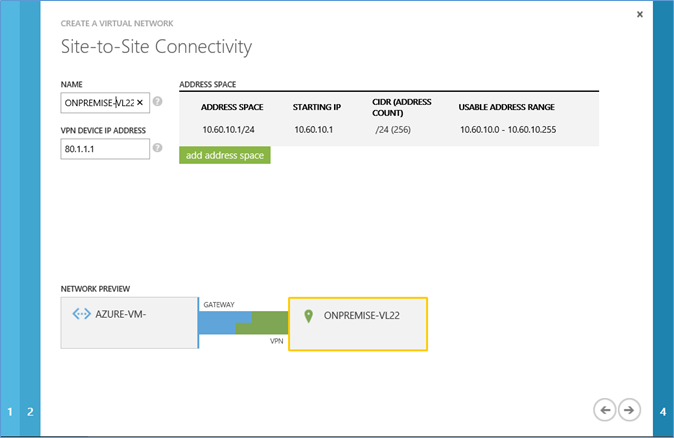Click the CREATE A VIRTUAL NETWORK breadcrumb text
Screen dimensions: 674x438
tap(117, 23)
